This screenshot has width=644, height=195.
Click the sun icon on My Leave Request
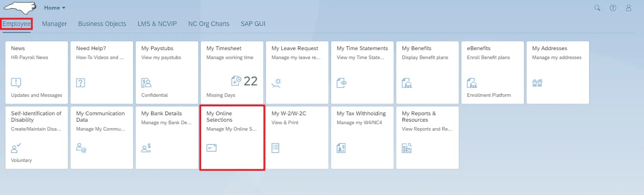click(277, 83)
